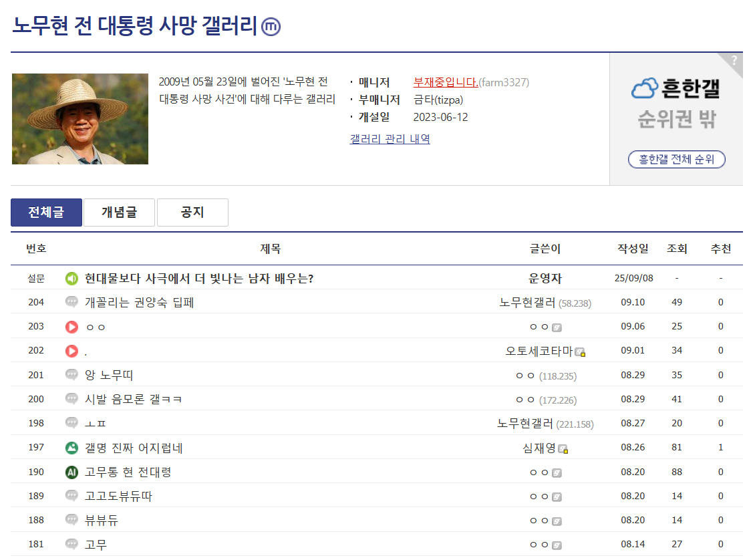Click the green speaker icon on poll post
Screen dimensions: 749x560
coord(71,279)
